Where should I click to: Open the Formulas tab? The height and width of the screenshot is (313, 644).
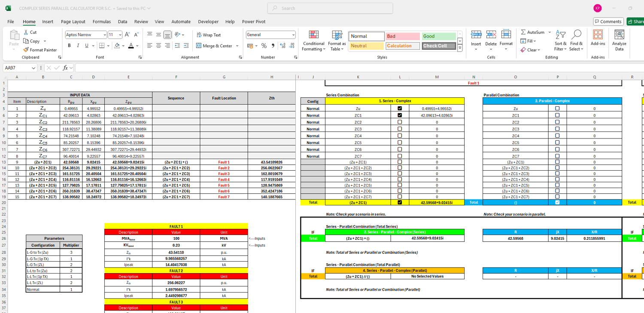pos(102,21)
